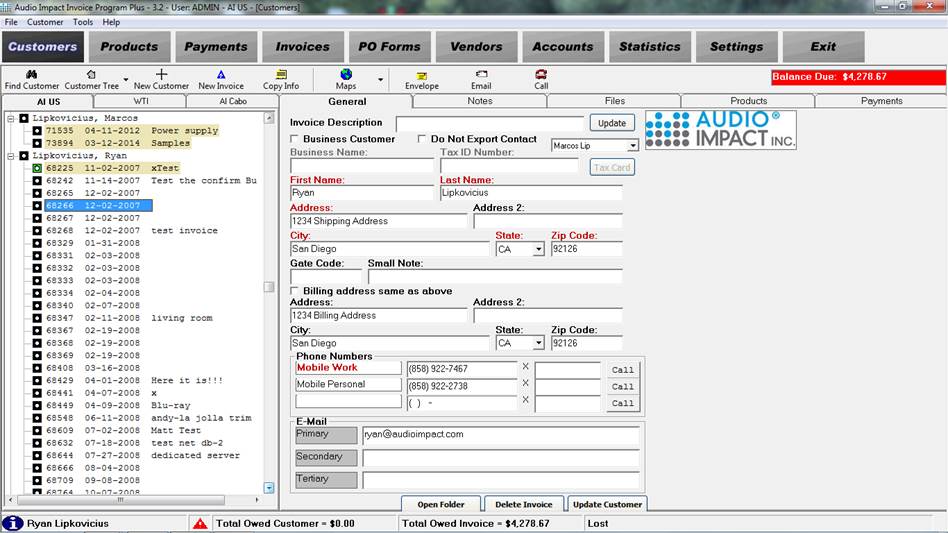Screen dimensions: 948x533
Task: Open the Customer Tree toolbar icon
Action: tap(91, 75)
